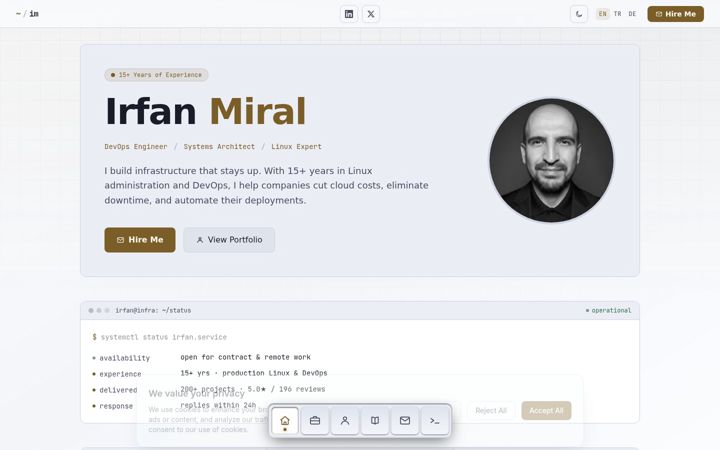Switch language to EN
Viewport: 720px width, 450px height.
click(602, 14)
